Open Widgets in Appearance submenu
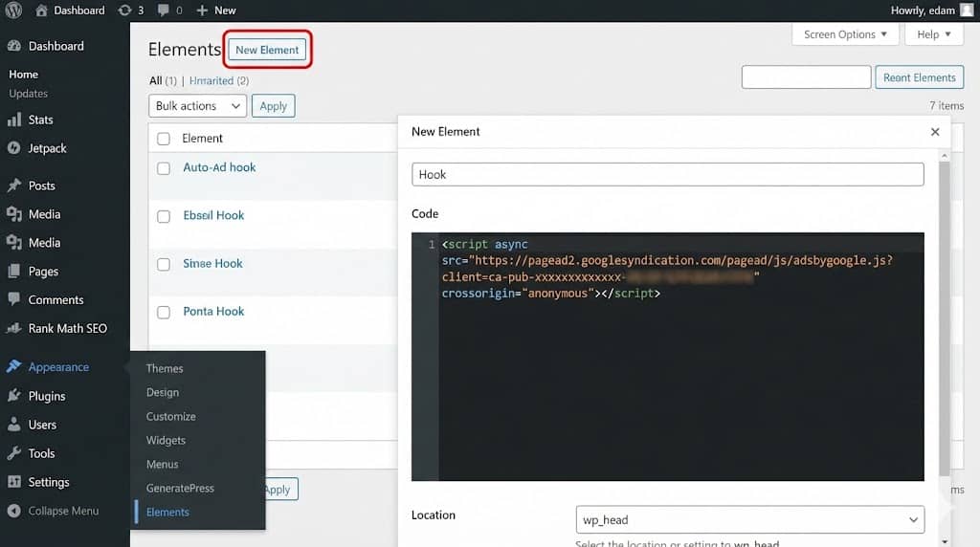This screenshot has height=547, width=980. tap(166, 440)
